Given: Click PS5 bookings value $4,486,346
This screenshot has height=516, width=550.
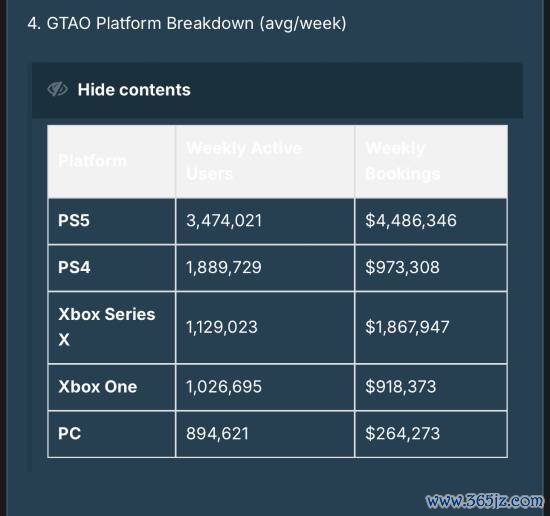Looking at the screenshot, I should 411,221.
